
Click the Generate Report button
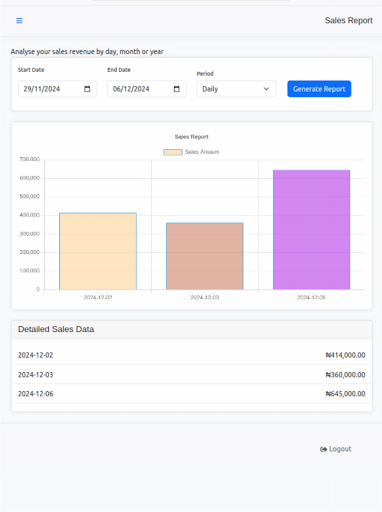pos(319,89)
